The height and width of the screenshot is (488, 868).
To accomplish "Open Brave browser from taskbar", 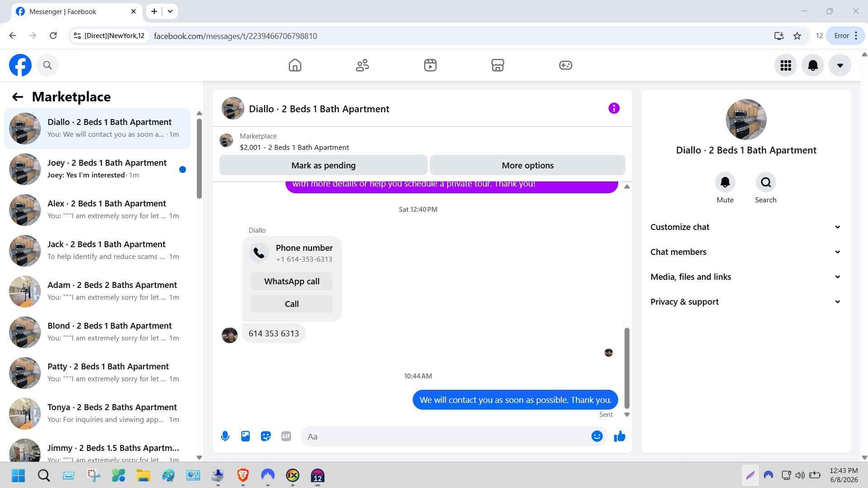I will click(243, 476).
